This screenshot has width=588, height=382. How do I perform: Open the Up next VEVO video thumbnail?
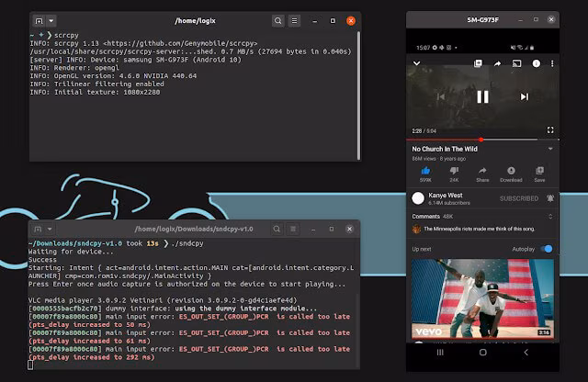click(x=482, y=298)
